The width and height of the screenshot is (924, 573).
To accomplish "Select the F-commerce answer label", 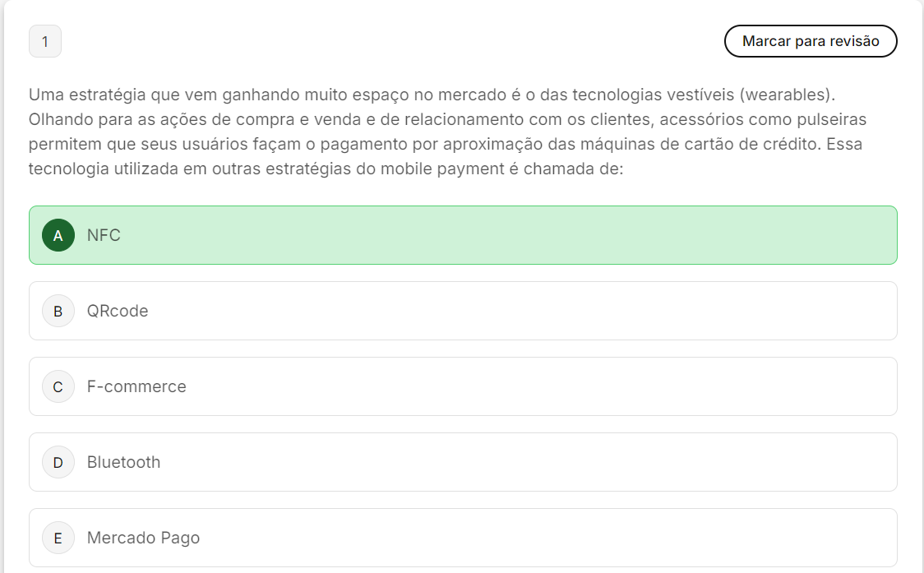I will click(136, 386).
